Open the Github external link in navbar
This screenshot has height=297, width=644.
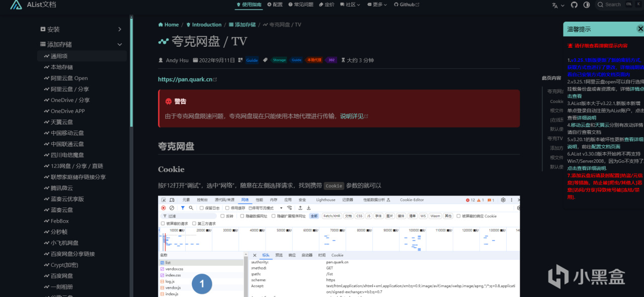point(407,5)
